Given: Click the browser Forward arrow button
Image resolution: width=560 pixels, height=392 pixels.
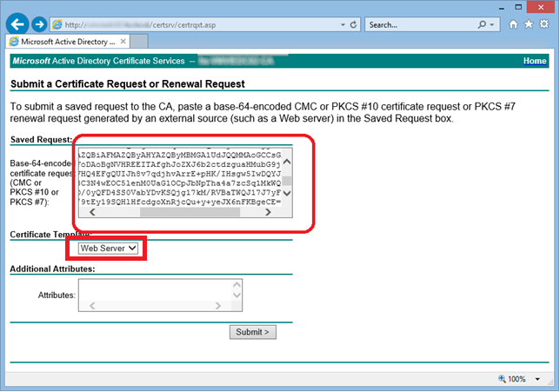Looking at the screenshot, I should tap(39, 24).
